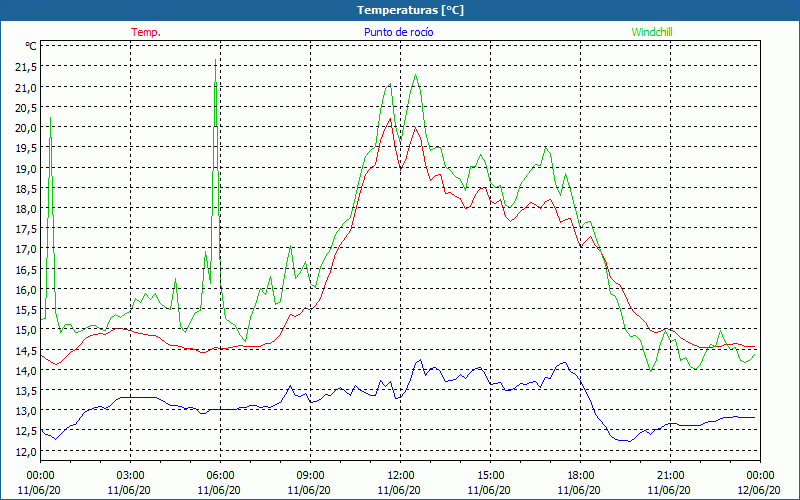Click the 11/06/20 date under 12:00
The image size is (800, 500).
click(399, 490)
